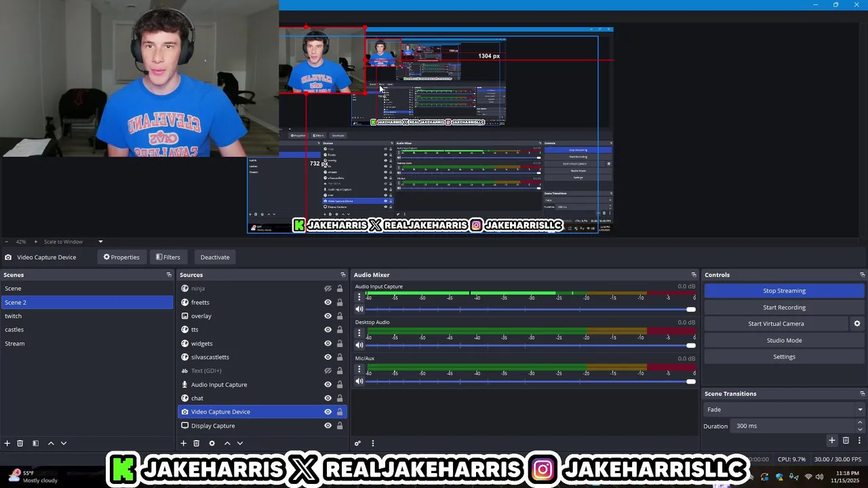The width and height of the screenshot is (868, 488).
Task: Mute Audio Input Capture speaker icon
Action: 359,309
